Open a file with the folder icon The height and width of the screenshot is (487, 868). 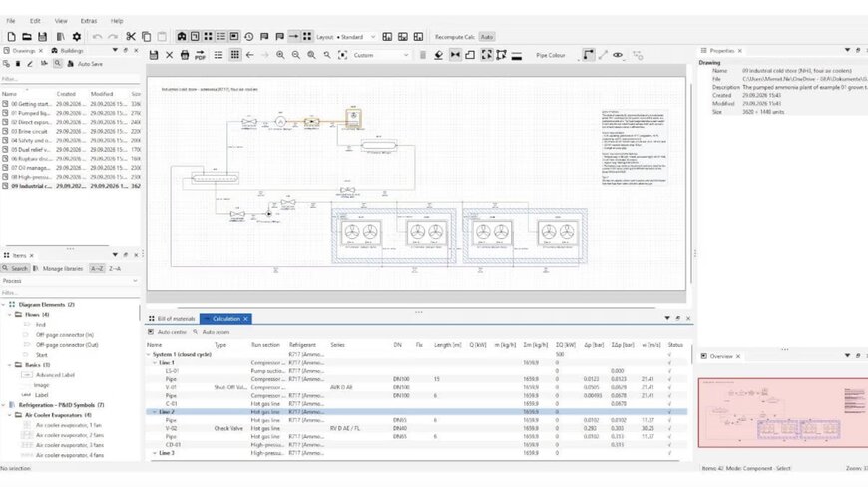(x=27, y=37)
